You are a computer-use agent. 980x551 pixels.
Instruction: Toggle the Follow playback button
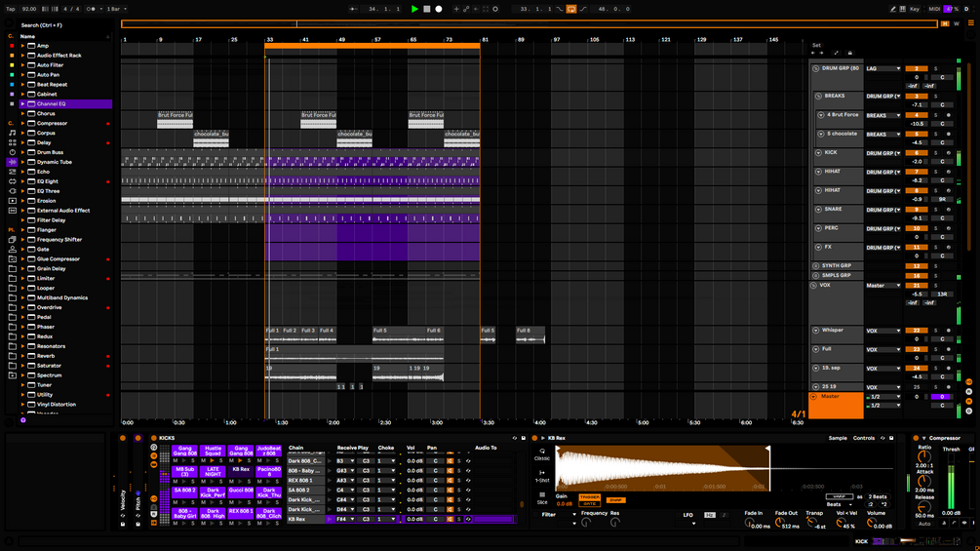[353, 9]
